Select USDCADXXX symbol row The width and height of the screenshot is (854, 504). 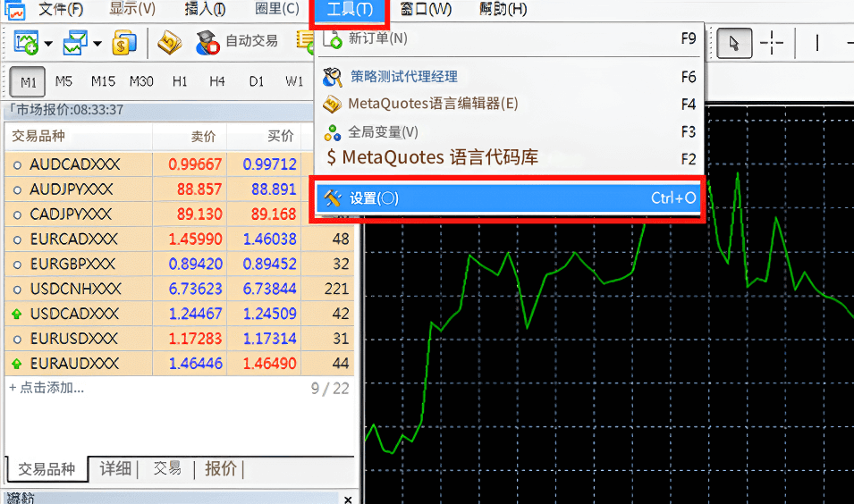click(179, 314)
